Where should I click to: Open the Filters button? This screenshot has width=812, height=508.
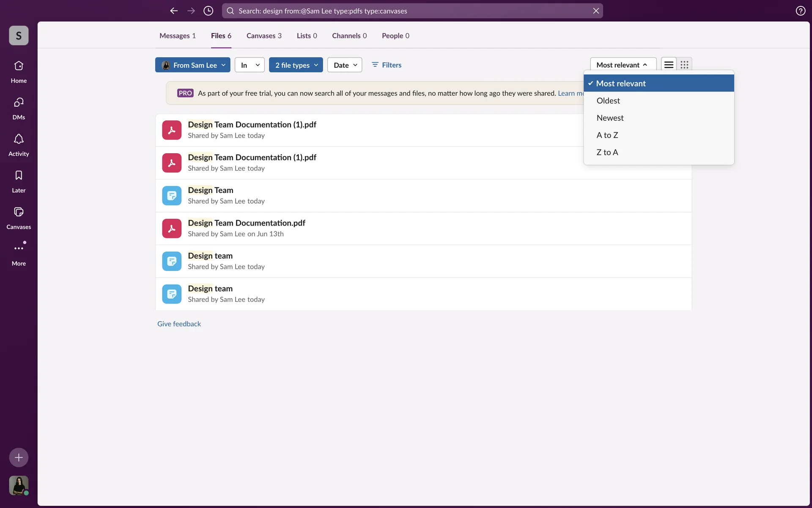click(x=387, y=65)
